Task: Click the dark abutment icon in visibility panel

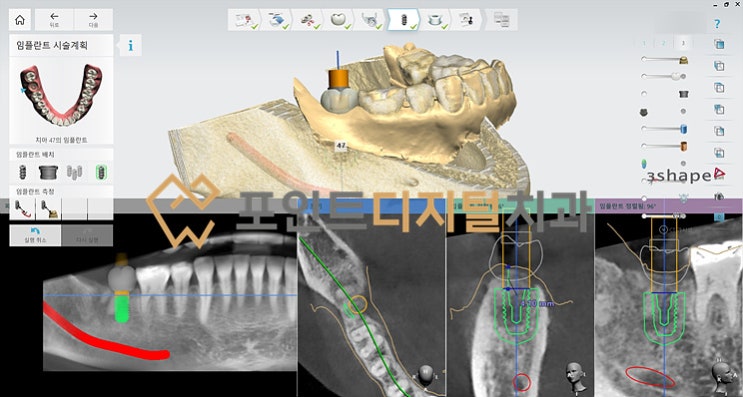Action: [x=683, y=94]
